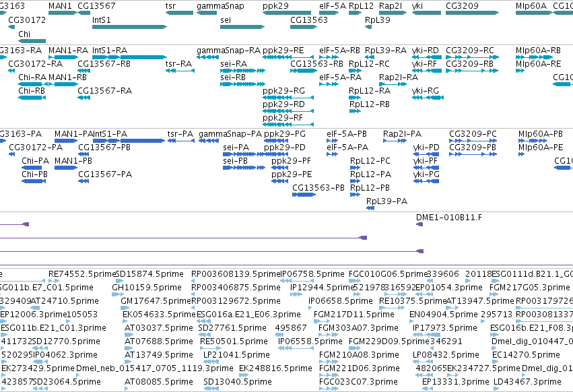Select transcript sei-RA
The width and height of the screenshot is (573, 392).
(x=242, y=71)
